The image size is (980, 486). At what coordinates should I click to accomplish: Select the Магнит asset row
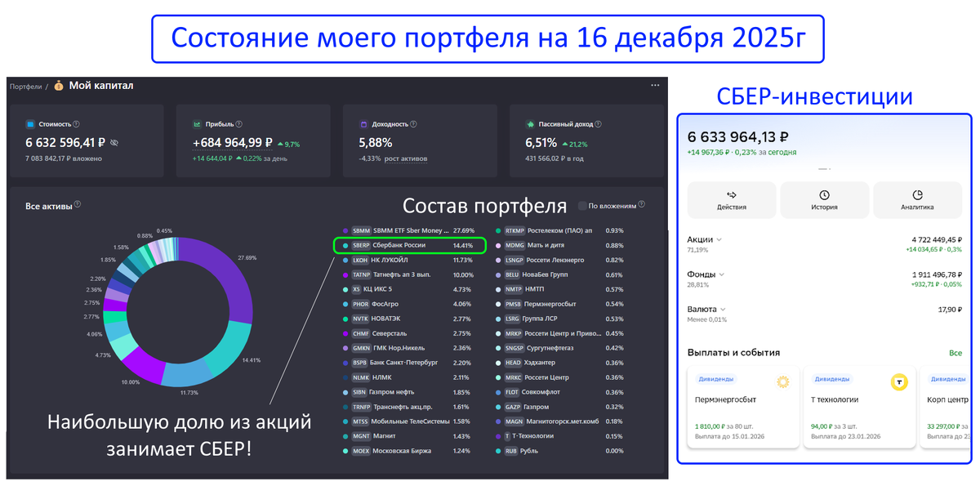[408, 436]
